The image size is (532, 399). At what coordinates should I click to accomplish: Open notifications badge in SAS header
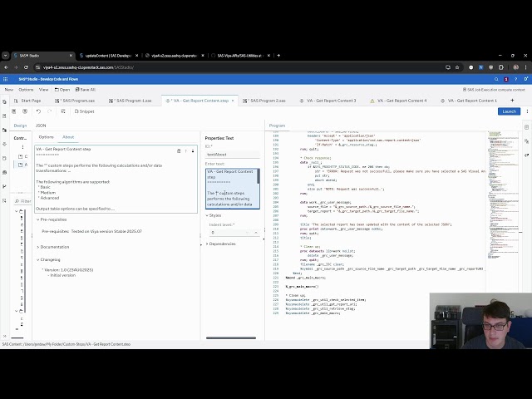coord(506,79)
